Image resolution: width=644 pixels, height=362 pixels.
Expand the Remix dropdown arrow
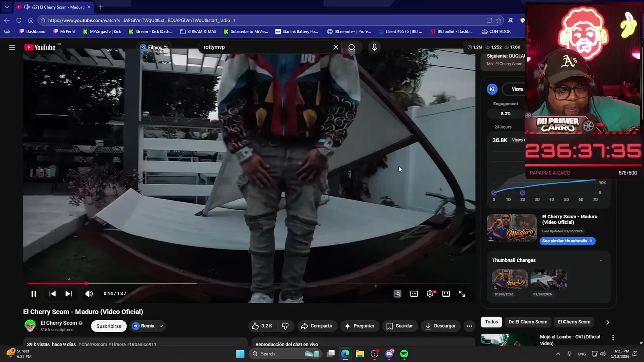tap(161, 326)
